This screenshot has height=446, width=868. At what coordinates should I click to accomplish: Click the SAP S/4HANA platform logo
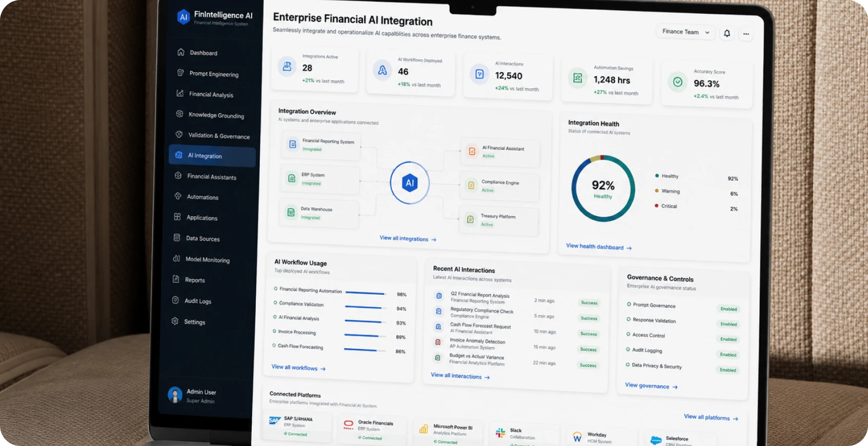click(x=275, y=421)
